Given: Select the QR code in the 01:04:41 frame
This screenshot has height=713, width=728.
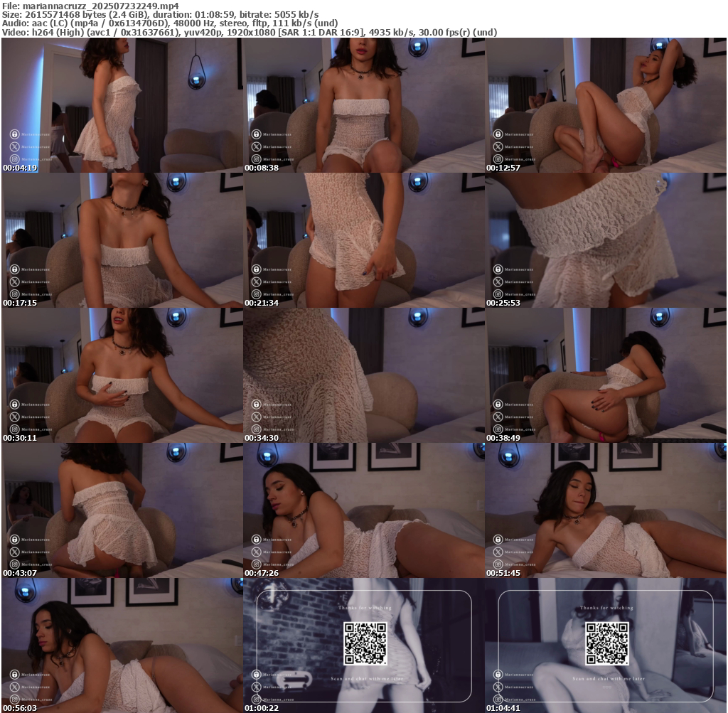Looking at the screenshot, I should pyautogui.click(x=607, y=643).
